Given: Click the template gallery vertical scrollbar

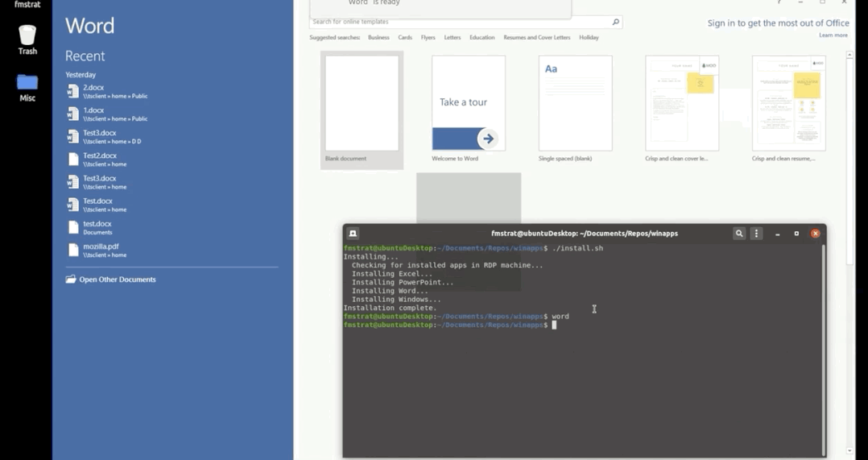Looking at the screenshot, I should coord(849,160).
